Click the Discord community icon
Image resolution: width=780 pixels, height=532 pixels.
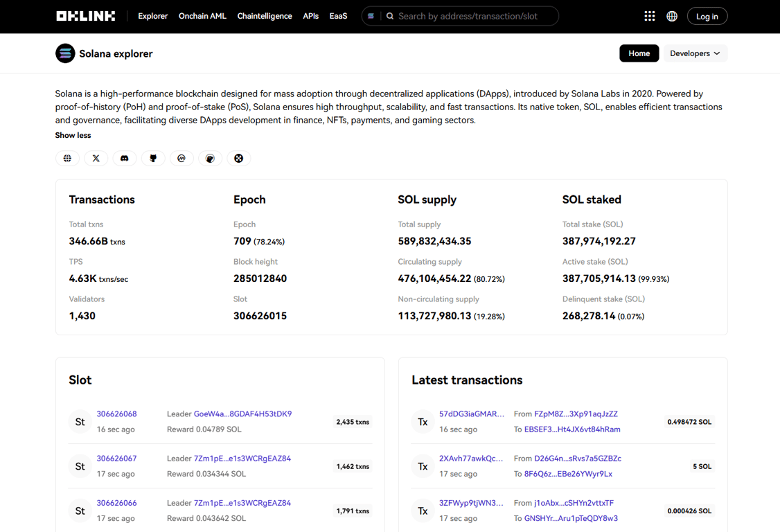coord(125,158)
